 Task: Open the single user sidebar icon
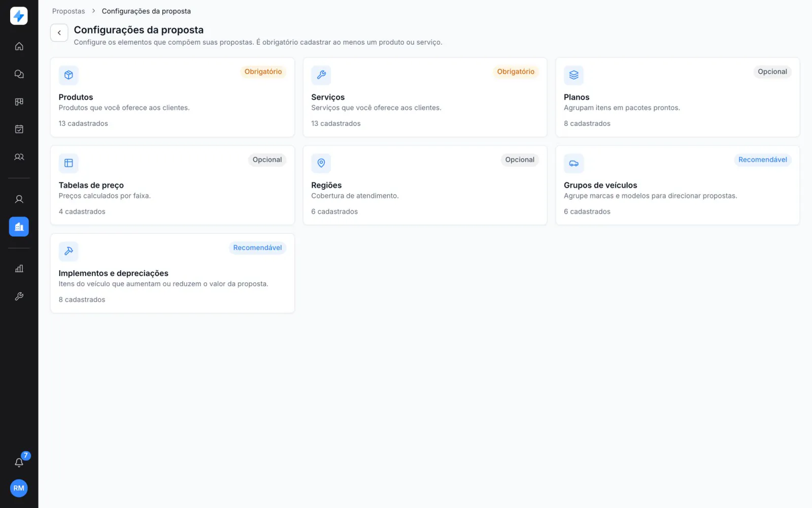pyautogui.click(x=19, y=199)
